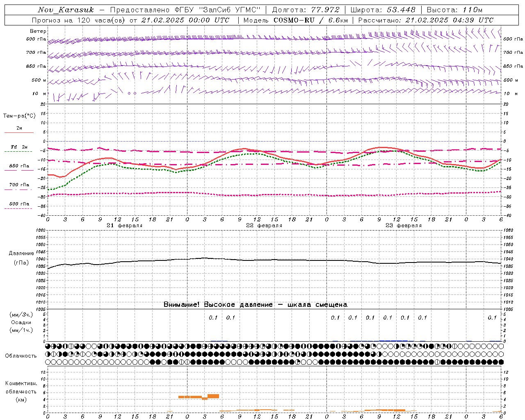Image resolution: width=525 pixels, height=420 pixels.
Task: Click the warning 'Внимание! Высокое давление — шкала смещена'
Action: pos(256,304)
